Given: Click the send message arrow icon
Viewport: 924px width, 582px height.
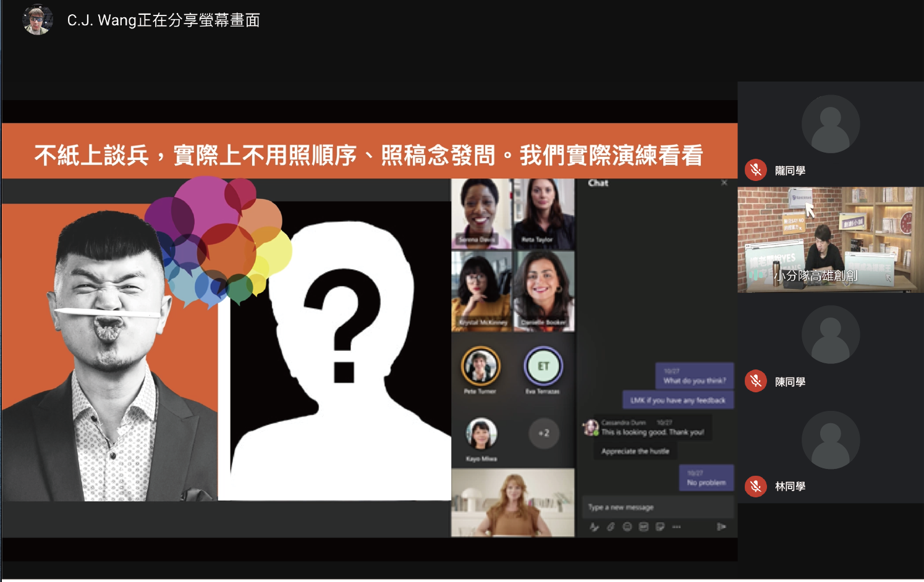Looking at the screenshot, I should pyautogui.click(x=721, y=527).
